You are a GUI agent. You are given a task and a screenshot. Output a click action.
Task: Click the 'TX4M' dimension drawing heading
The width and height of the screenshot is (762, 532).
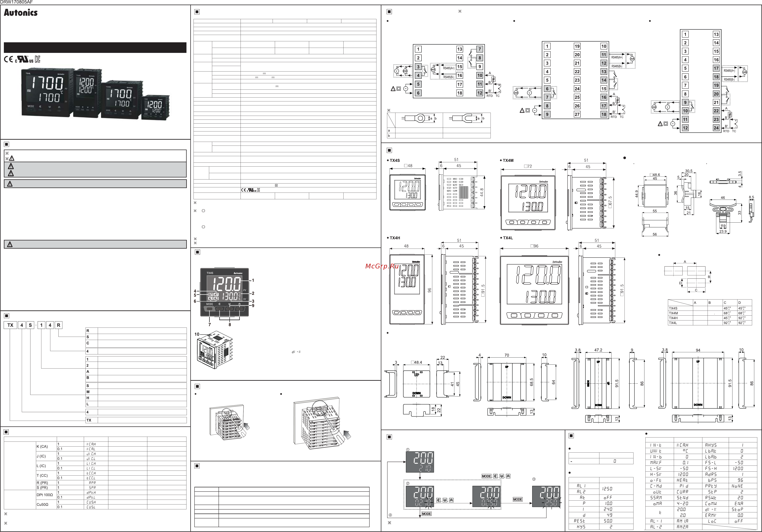pyautogui.click(x=508, y=160)
